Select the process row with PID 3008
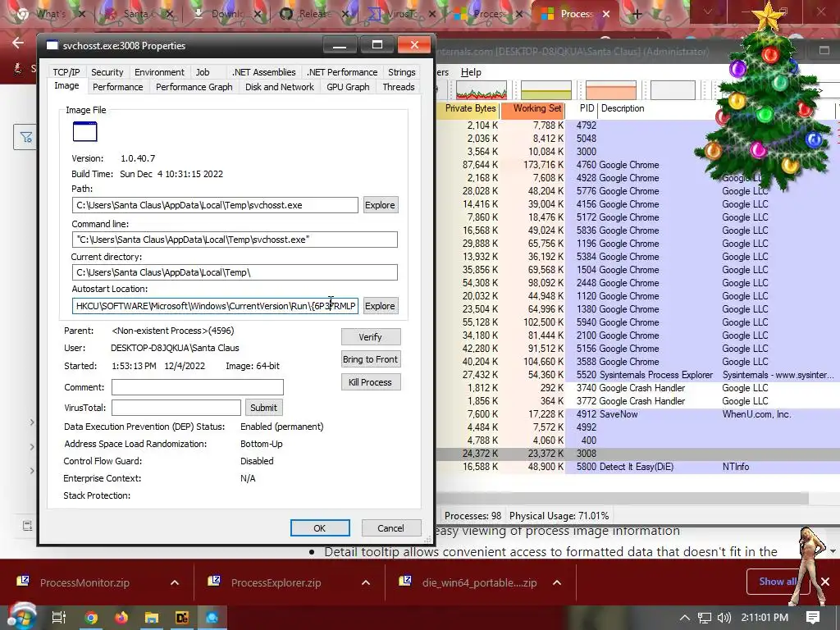Image resolution: width=840 pixels, height=630 pixels. pyautogui.click(x=637, y=453)
